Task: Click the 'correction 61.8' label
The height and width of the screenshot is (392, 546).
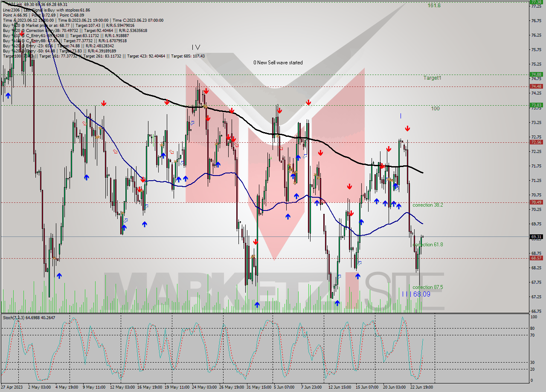Action: 428,245
